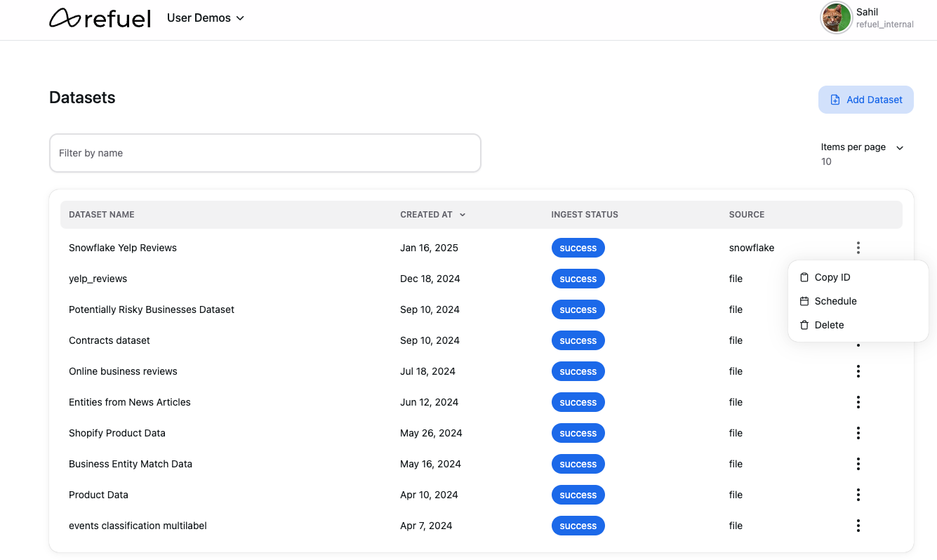
Task: Click the calendar icon beside Schedule
Action: (804, 301)
